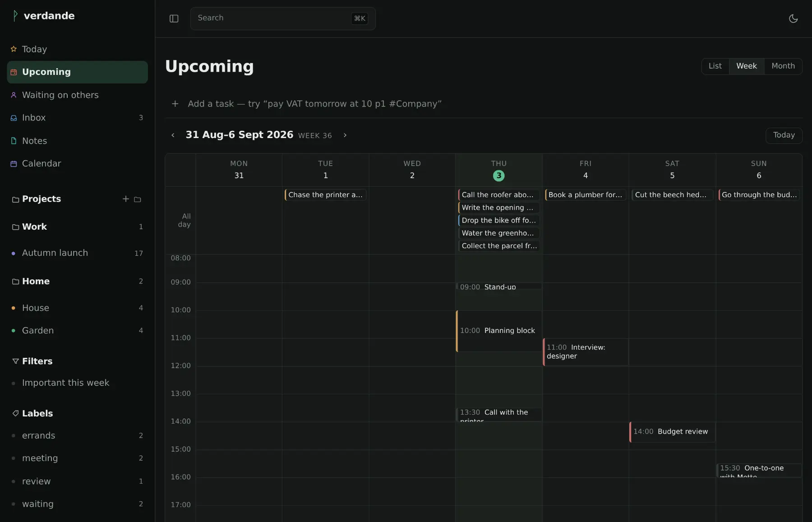
Task: Filter by the meeting label
Action: [77, 458]
